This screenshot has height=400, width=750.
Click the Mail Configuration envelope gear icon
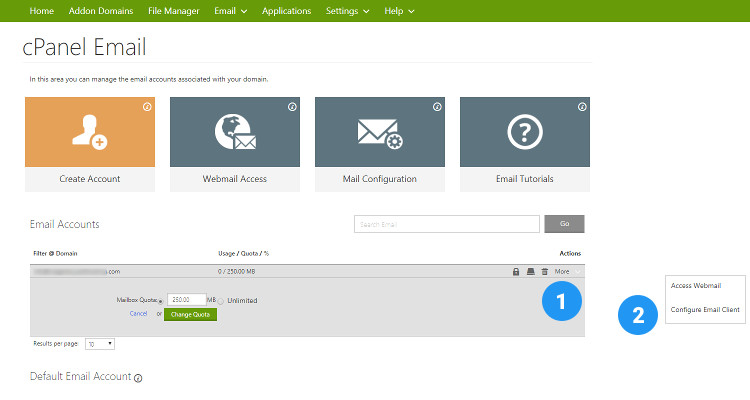pyautogui.click(x=380, y=133)
